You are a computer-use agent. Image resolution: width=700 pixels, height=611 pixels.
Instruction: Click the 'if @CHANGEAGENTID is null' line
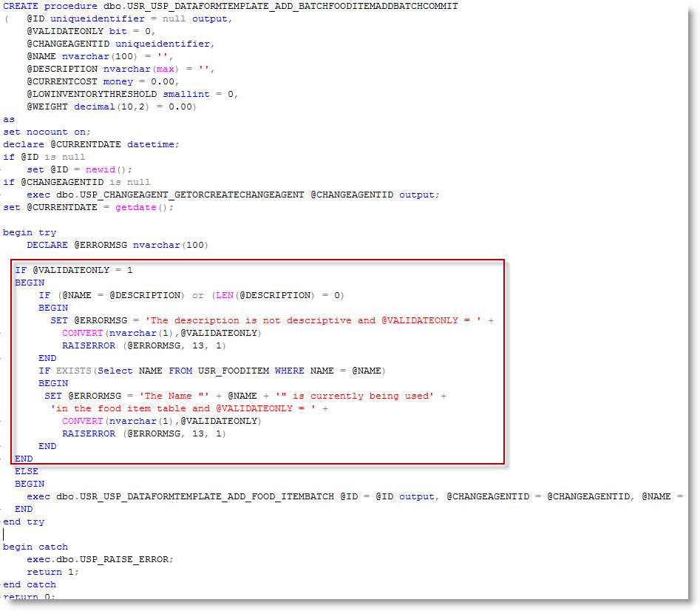(x=76, y=182)
